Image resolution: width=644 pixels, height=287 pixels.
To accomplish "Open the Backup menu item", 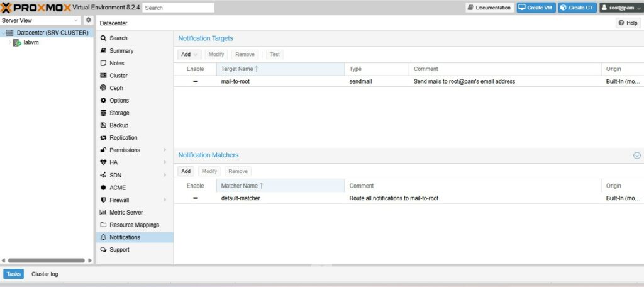I will 135,125.
